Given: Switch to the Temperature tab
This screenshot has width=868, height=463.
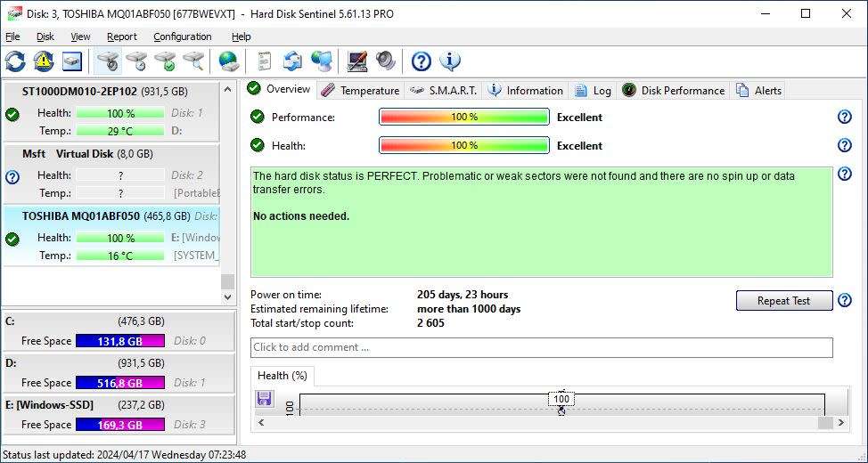Looking at the screenshot, I should (x=360, y=90).
